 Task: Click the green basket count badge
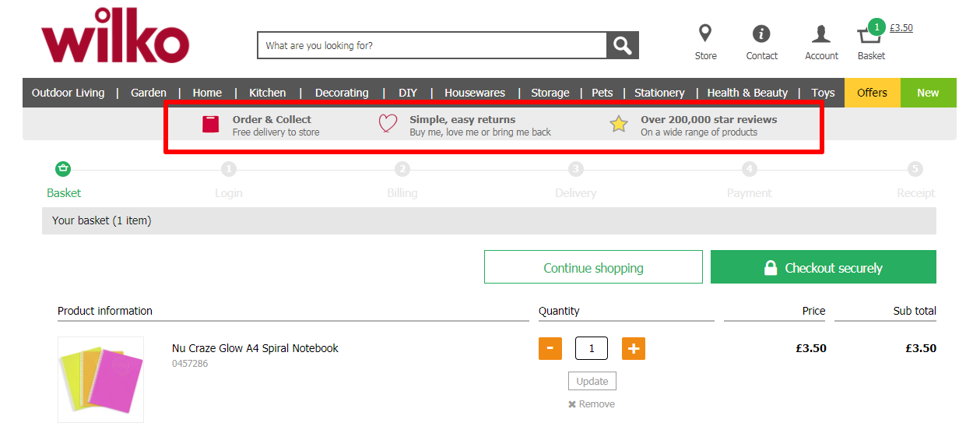pyautogui.click(x=876, y=27)
